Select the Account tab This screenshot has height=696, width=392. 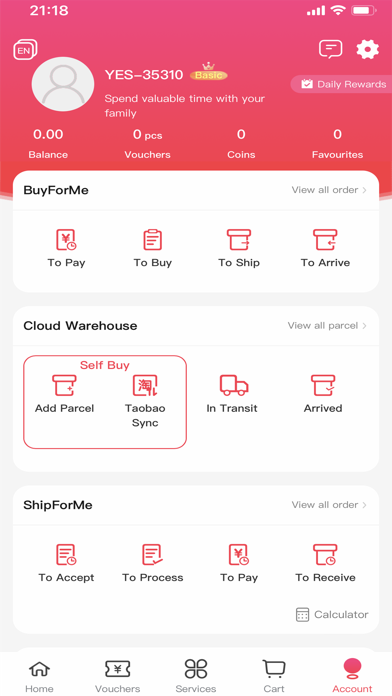[352, 676]
